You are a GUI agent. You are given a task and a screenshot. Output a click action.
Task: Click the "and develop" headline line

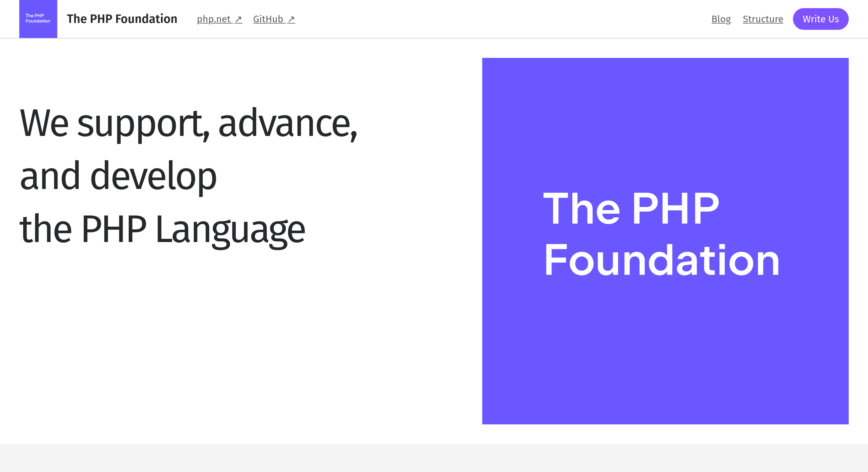[x=118, y=176]
